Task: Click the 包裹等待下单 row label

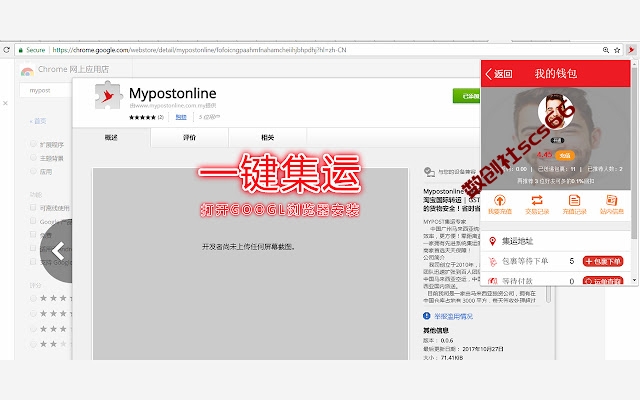Action: [525, 261]
